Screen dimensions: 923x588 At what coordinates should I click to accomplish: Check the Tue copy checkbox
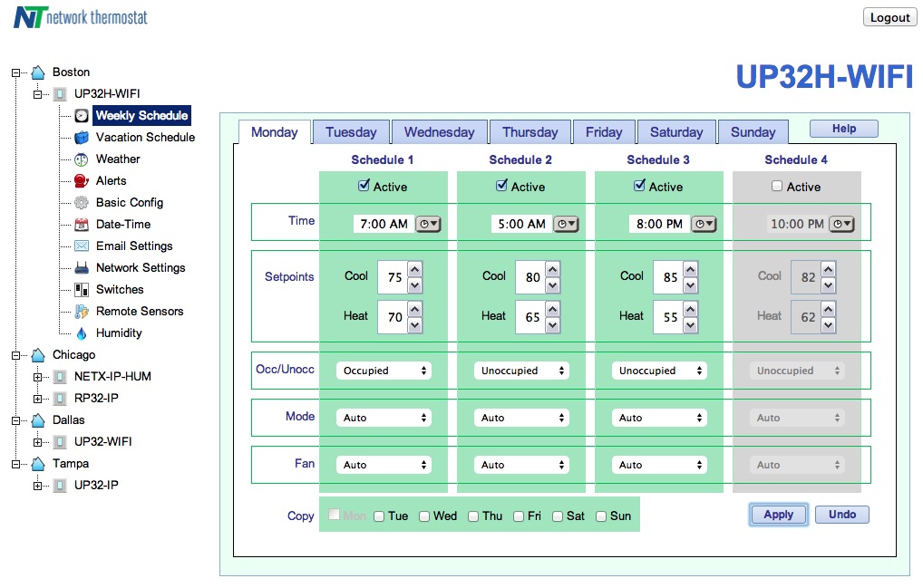[x=379, y=516]
